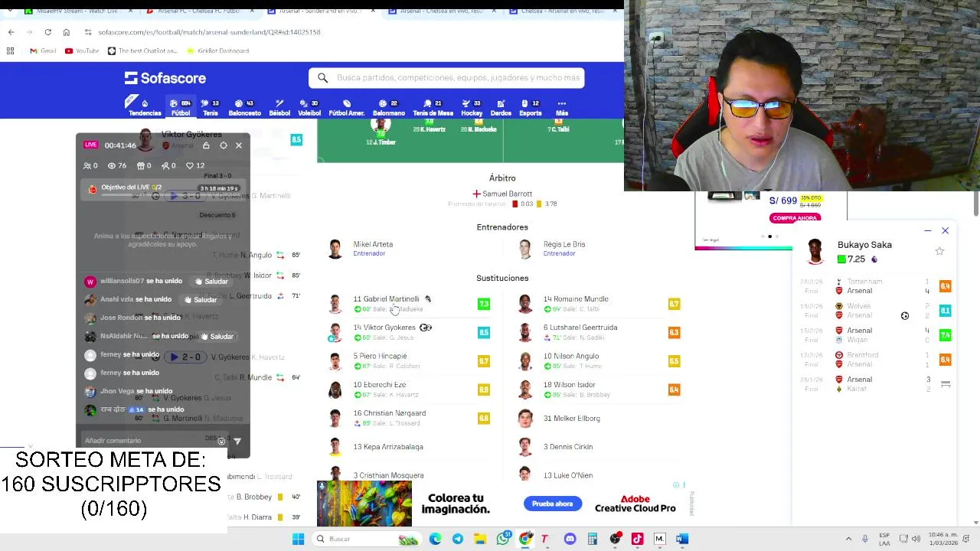This screenshot has width=980, height=551.
Task: Send the chat comment arrow
Action: pos(237,441)
